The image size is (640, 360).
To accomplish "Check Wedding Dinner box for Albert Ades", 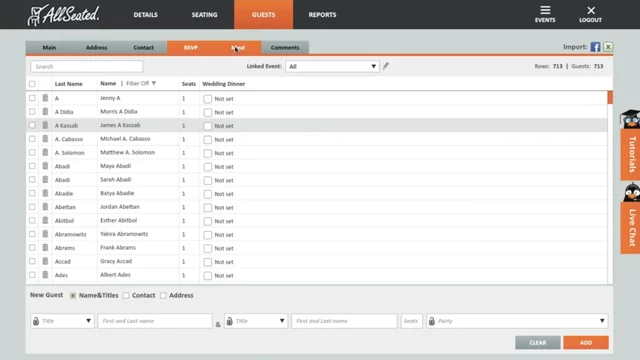I will pyautogui.click(x=208, y=276).
